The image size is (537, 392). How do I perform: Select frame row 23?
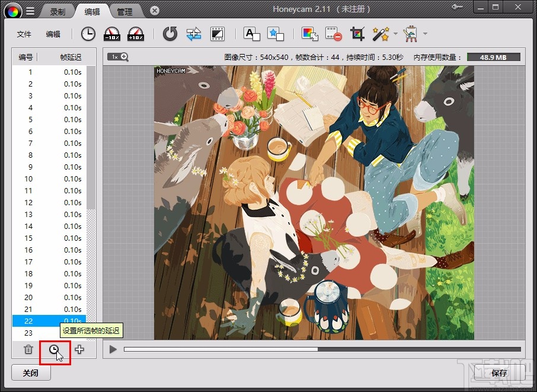pos(49,333)
